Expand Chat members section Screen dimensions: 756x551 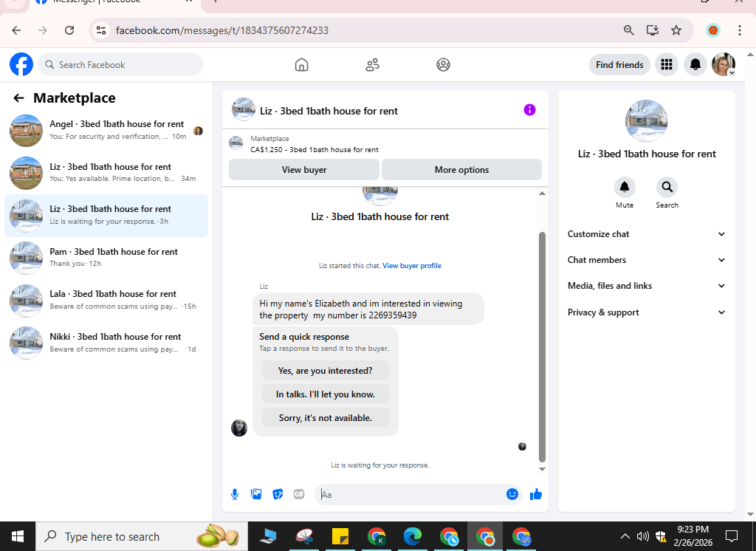pos(646,260)
